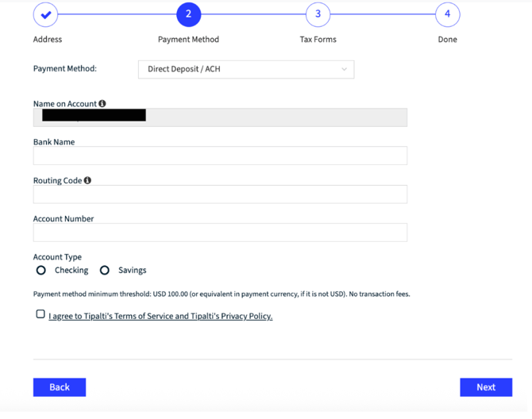Image resolution: width=532 pixels, height=419 pixels.
Task: Select the Checking account type radio button
Action: pos(41,271)
